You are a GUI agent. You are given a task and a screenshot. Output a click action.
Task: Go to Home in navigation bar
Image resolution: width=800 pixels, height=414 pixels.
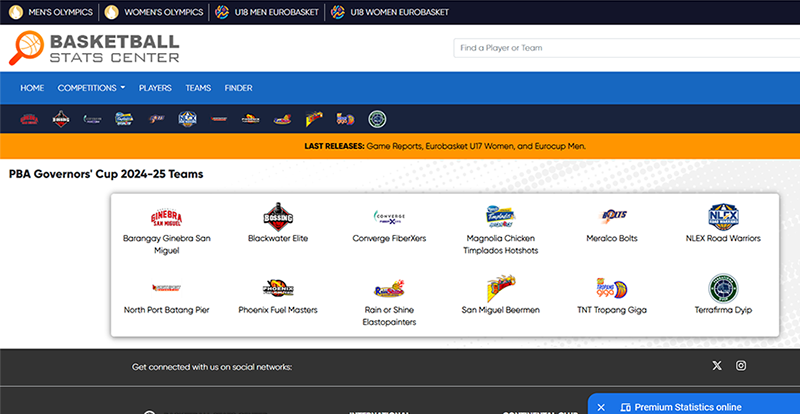32,88
